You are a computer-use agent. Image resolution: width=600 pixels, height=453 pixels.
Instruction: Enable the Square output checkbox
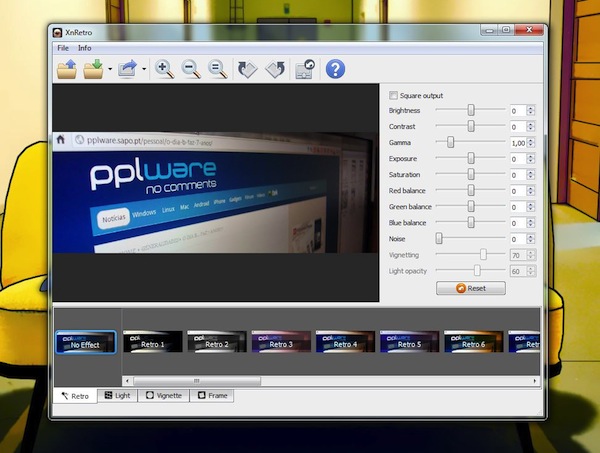tap(393, 95)
